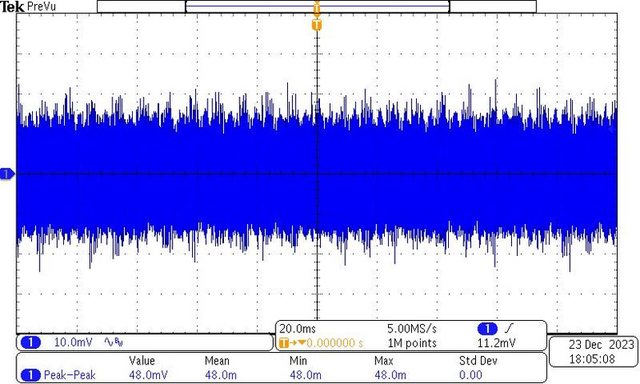This screenshot has height=384, width=640.
Task: Select the channel 1 ground reference marker
Action: 7,174
